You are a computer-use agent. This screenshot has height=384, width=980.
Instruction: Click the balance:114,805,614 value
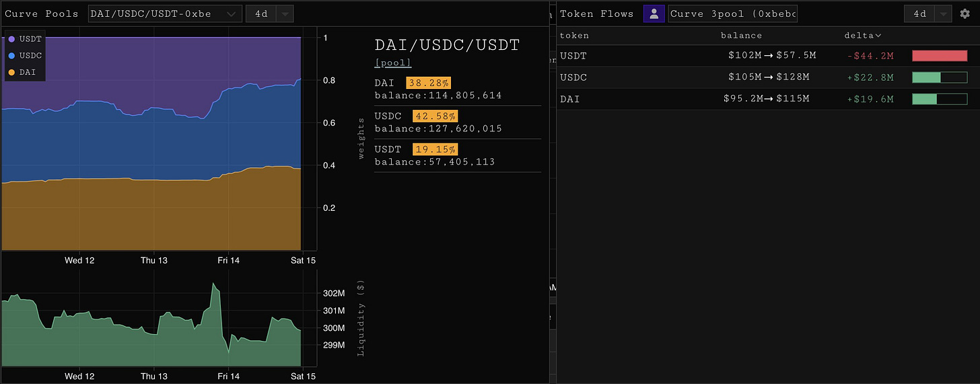(438, 96)
